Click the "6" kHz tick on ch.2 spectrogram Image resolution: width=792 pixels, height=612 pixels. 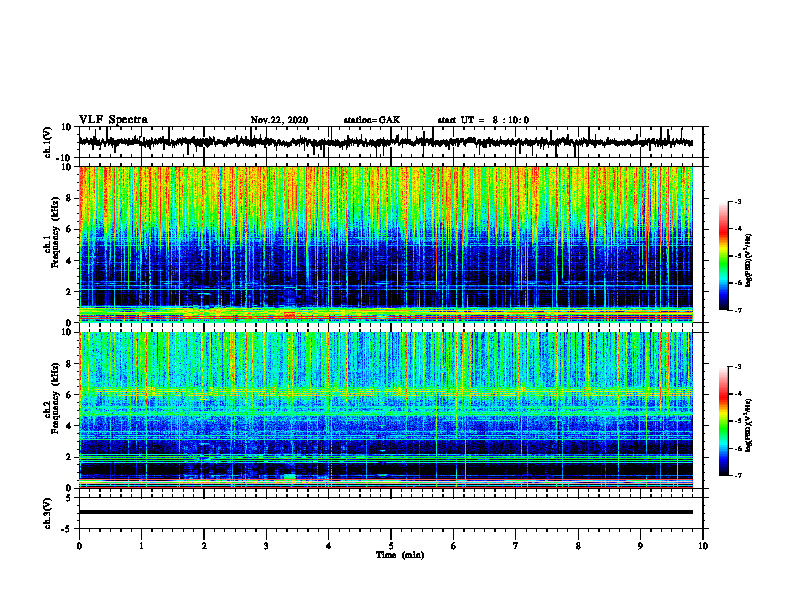(69, 395)
